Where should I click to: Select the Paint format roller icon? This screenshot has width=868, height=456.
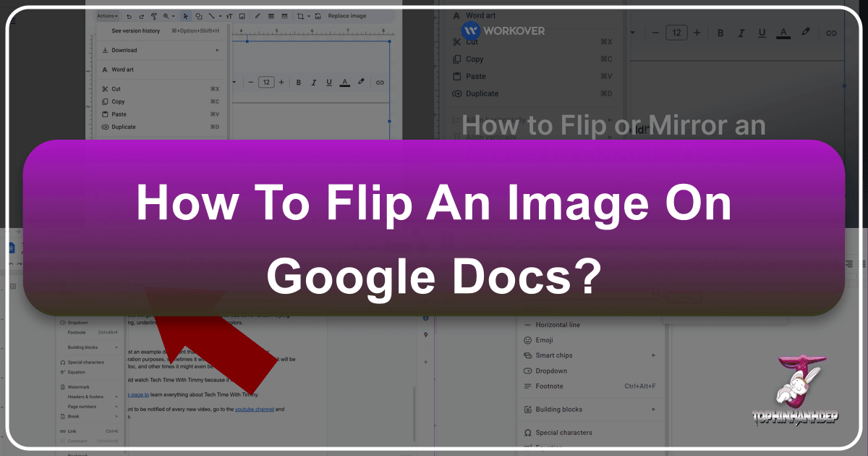(153, 15)
